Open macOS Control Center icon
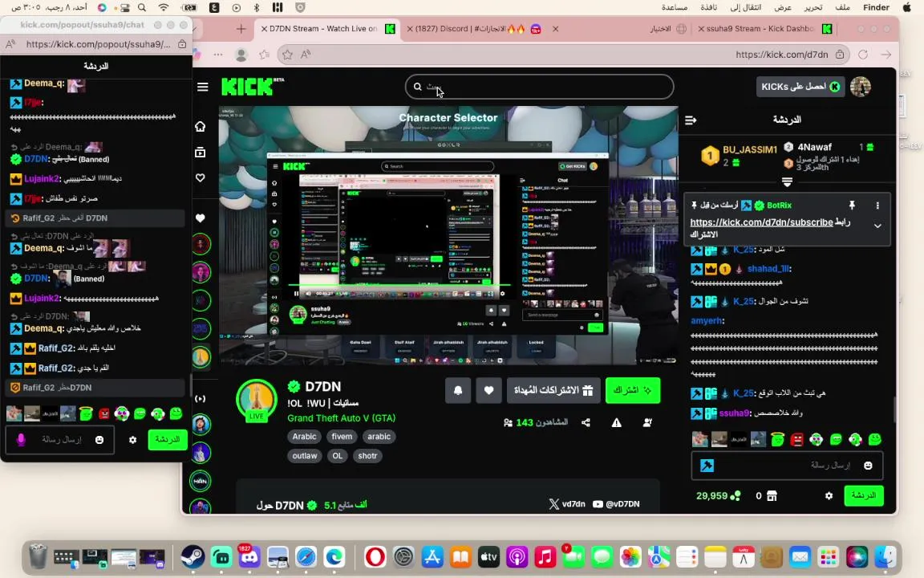This screenshot has width=924, height=578. click(125, 8)
